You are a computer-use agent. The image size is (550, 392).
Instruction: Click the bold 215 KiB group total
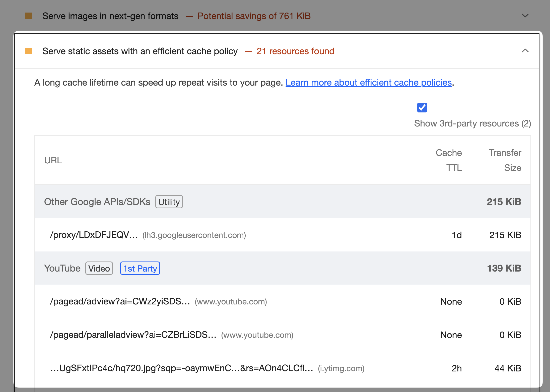click(504, 202)
